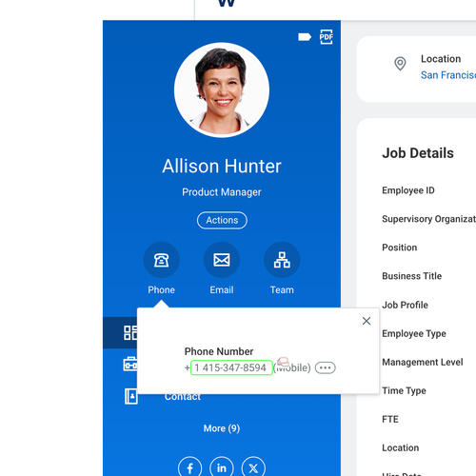Click the Allison Hunter name heading
Screen dimensions: 476x476
[x=222, y=166]
